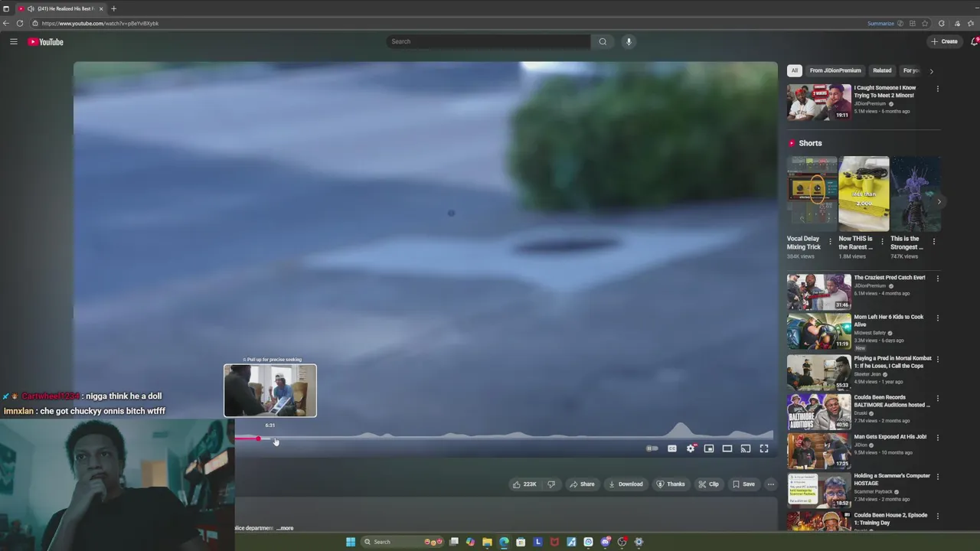Image resolution: width=980 pixels, height=551 pixels.
Task: Open options for 'Coulda Been Records BALTIMORE' video
Action: [937, 398]
